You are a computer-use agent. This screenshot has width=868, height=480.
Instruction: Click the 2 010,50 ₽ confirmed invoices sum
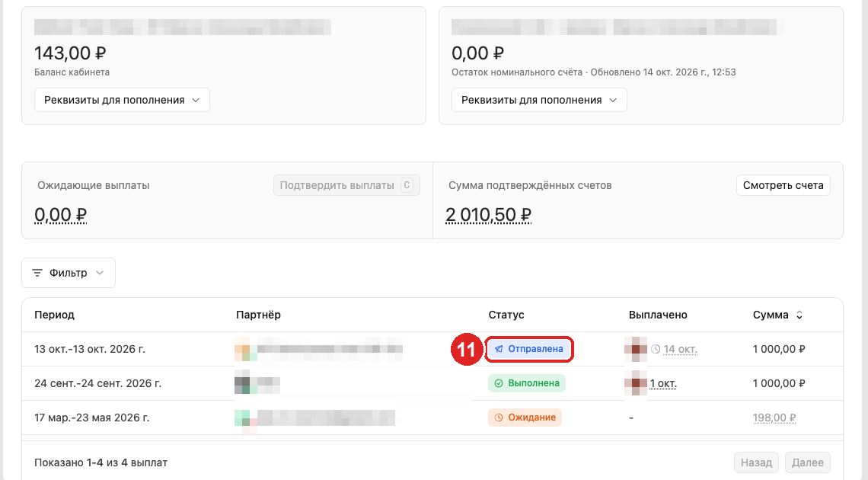[488, 215]
